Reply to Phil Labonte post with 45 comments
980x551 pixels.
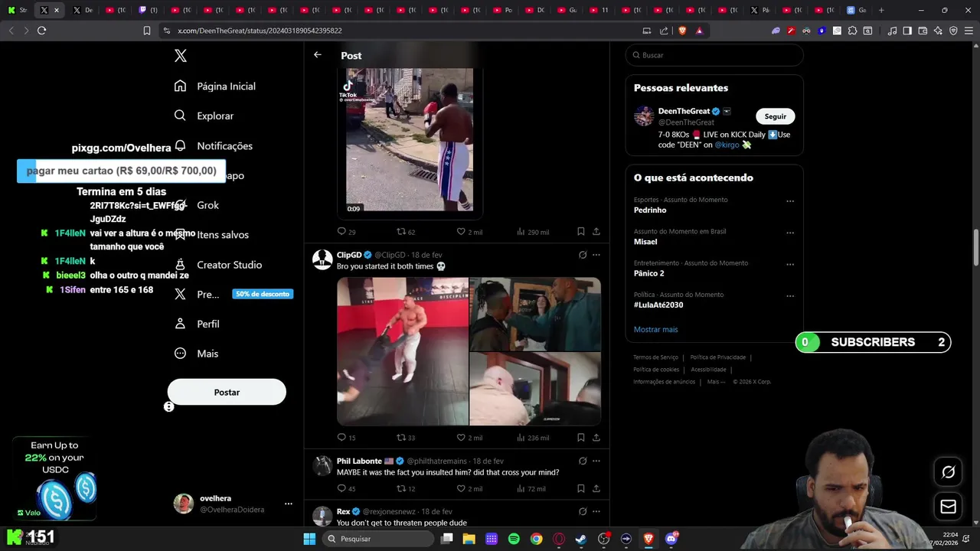[346, 489]
